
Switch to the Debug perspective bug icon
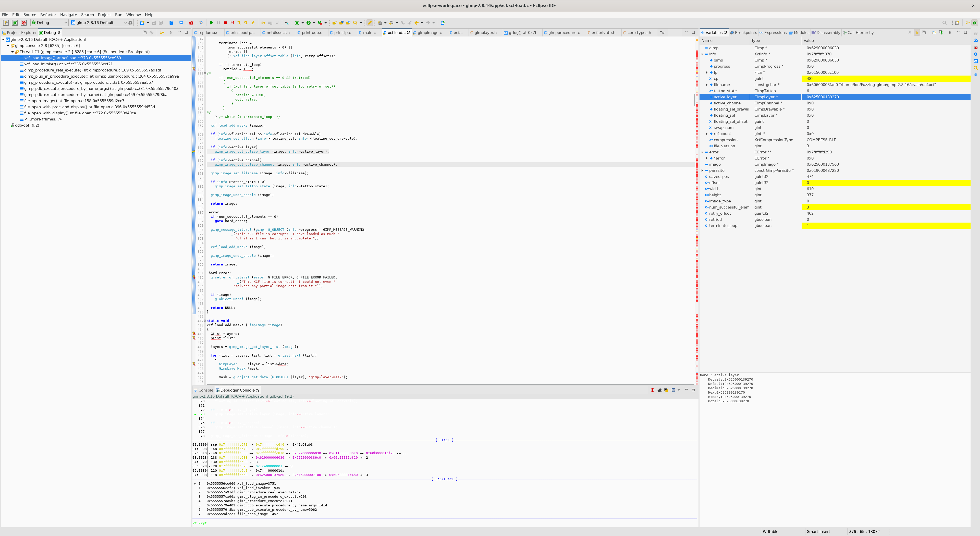975,23
